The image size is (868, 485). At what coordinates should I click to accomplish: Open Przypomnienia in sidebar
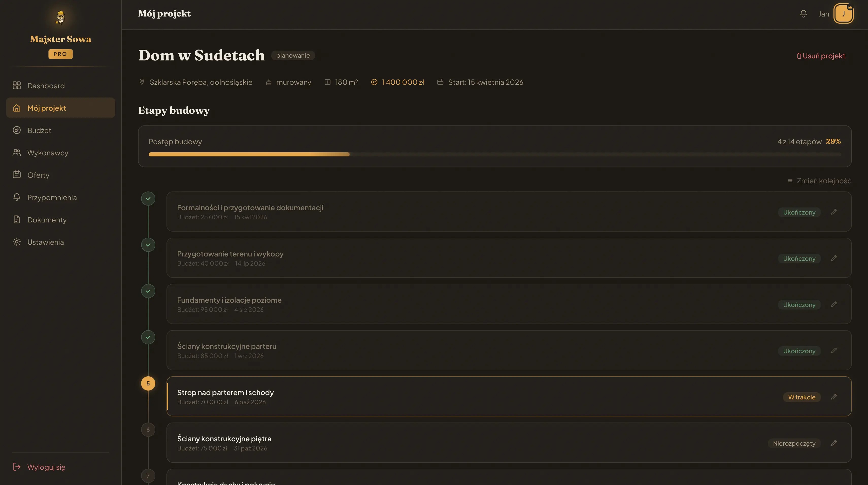pyautogui.click(x=61, y=197)
